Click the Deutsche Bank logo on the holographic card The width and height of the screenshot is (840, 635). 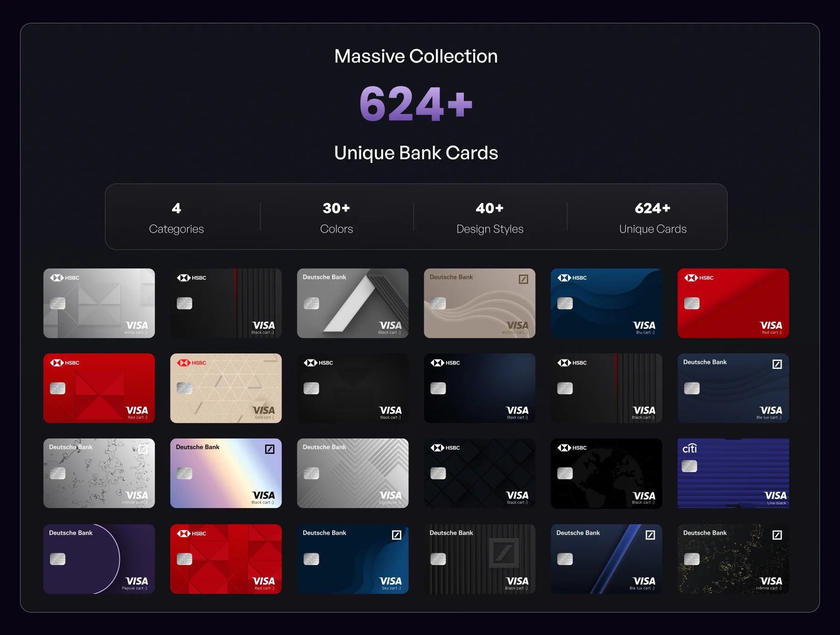tap(270, 449)
